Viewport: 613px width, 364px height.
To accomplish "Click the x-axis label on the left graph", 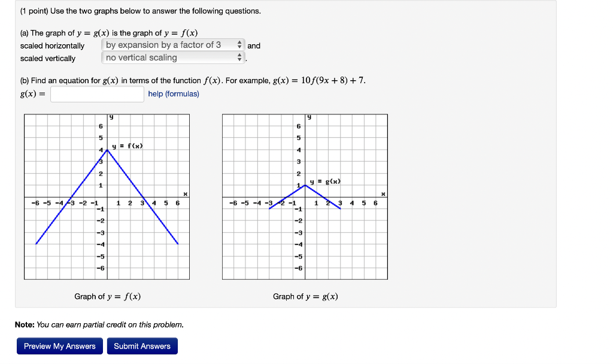I will 185,193.
